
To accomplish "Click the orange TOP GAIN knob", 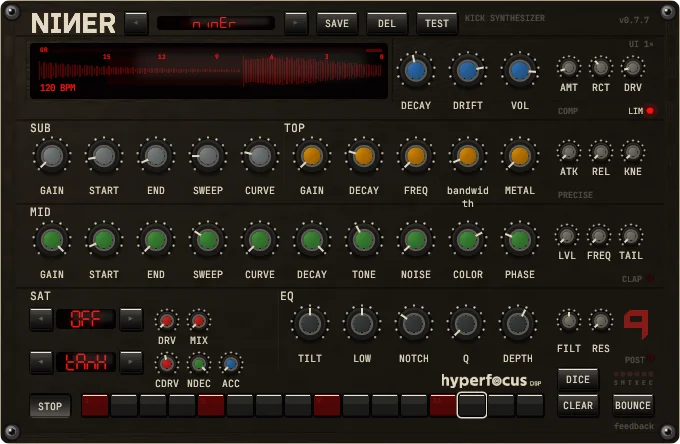I will pyautogui.click(x=312, y=156).
